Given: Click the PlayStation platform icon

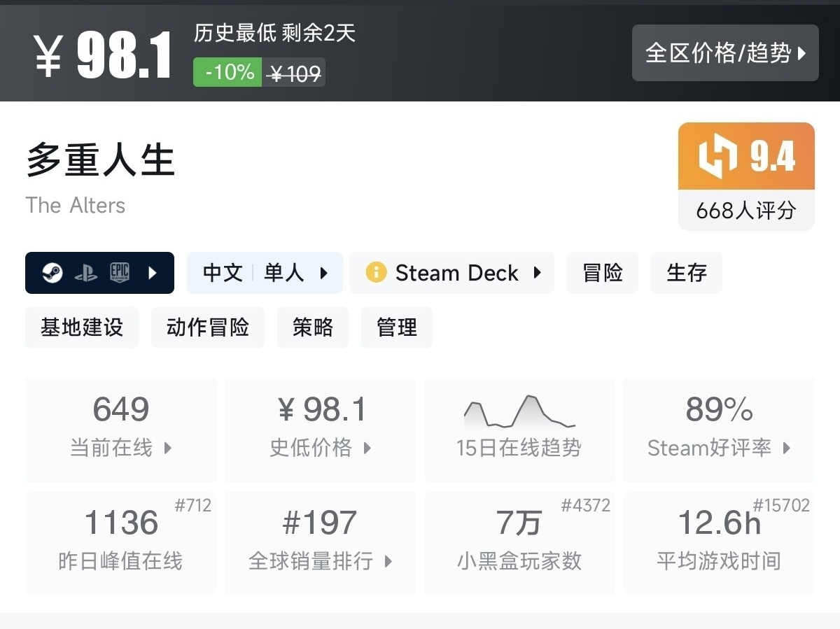Looking at the screenshot, I should point(85,273).
